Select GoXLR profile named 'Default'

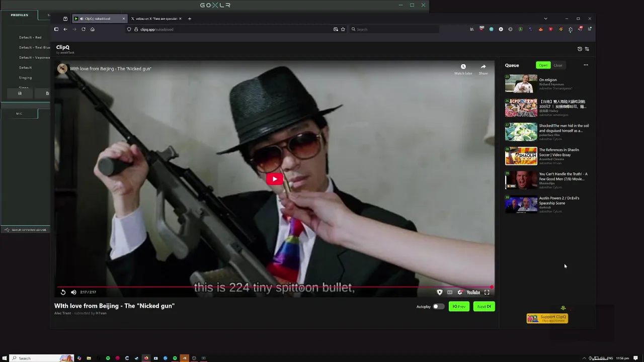tap(25, 67)
